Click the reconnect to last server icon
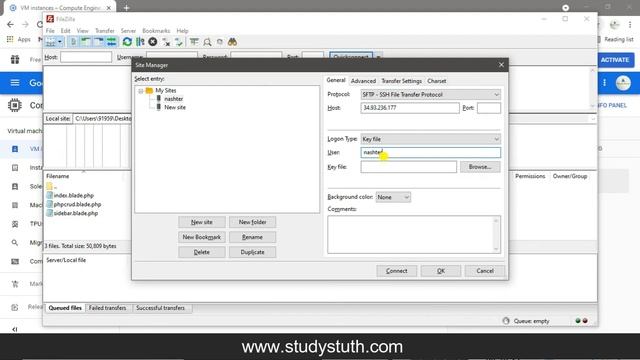This screenshot has height=360, width=640. [178, 42]
